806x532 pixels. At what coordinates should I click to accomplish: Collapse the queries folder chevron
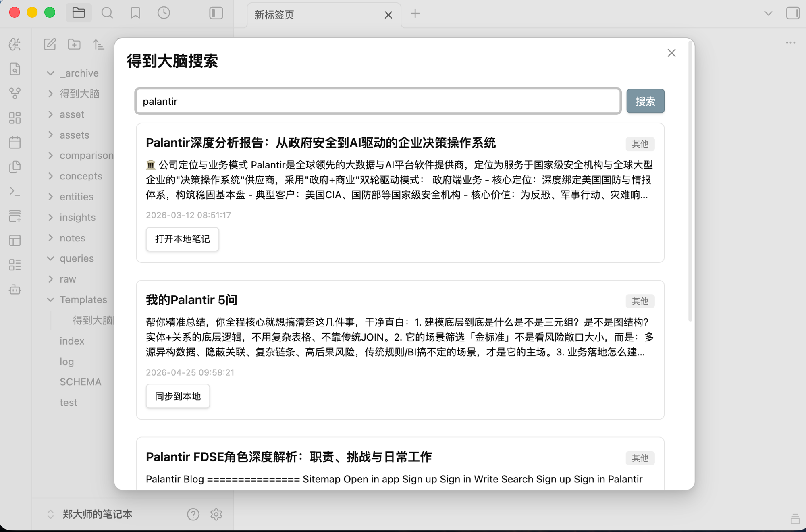pos(50,258)
